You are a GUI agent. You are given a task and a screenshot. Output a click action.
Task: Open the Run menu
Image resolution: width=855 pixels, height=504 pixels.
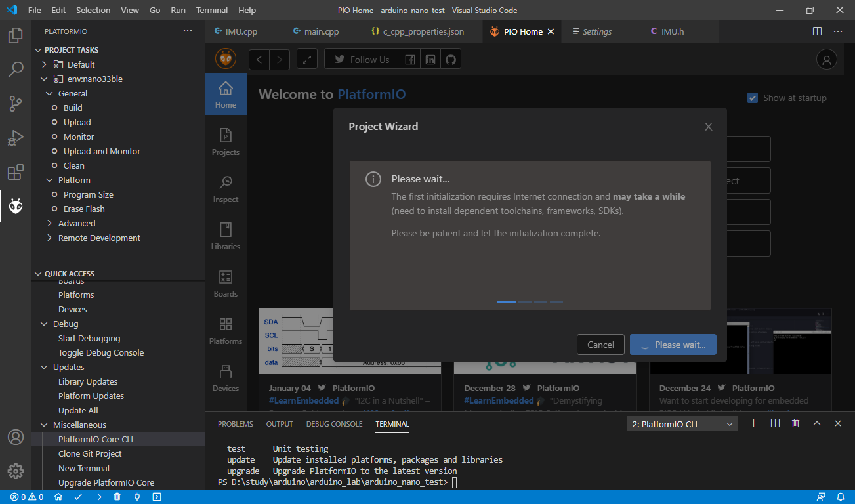(x=177, y=10)
